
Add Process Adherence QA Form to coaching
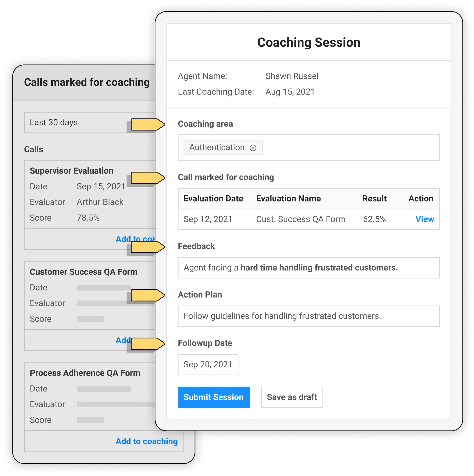coord(146,441)
